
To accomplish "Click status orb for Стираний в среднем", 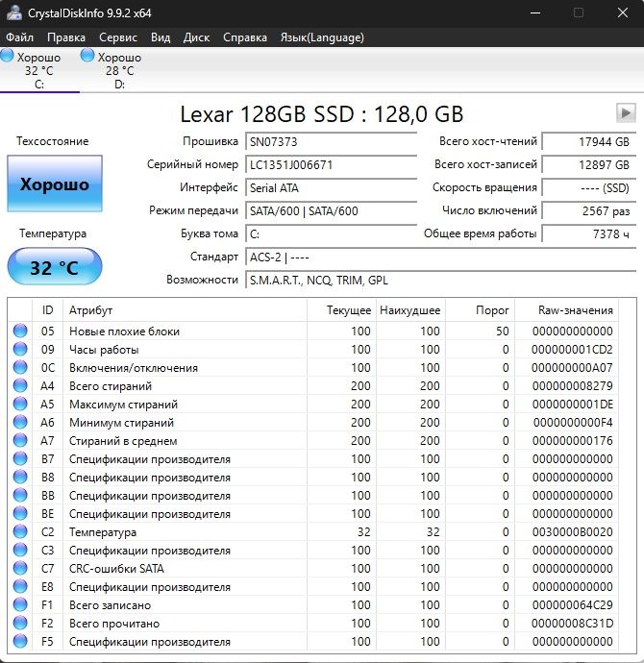I will point(20,440).
